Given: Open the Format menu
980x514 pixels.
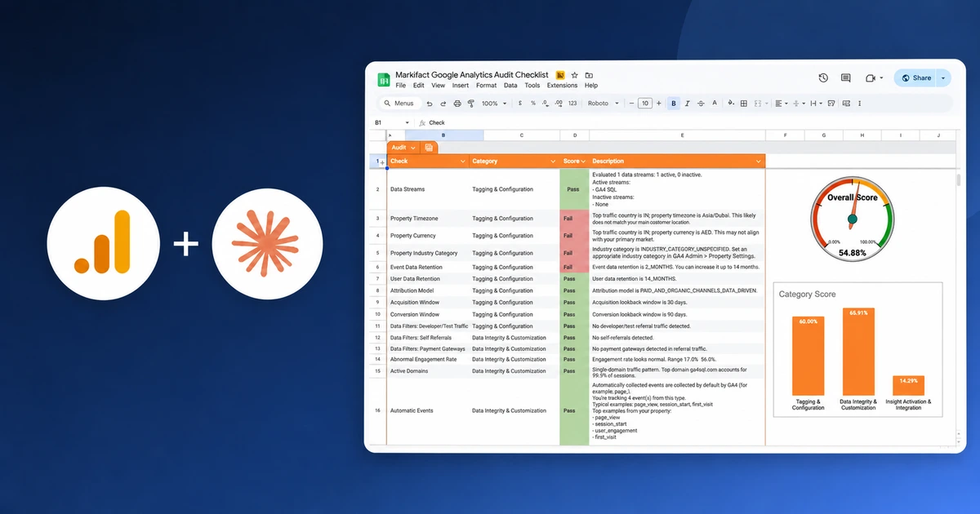Looking at the screenshot, I should [487, 85].
